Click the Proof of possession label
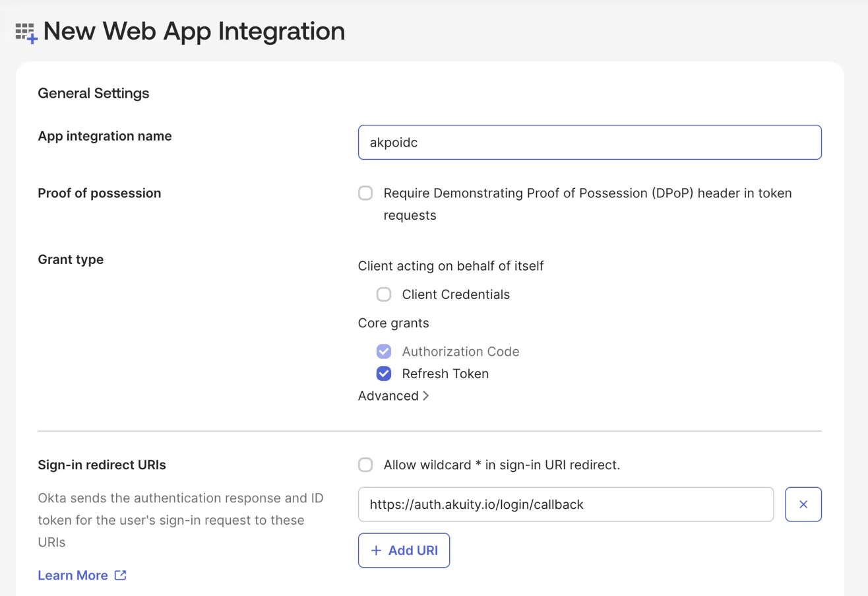Screen dimensions: 868x596 pyautogui.click(x=100, y=193)
